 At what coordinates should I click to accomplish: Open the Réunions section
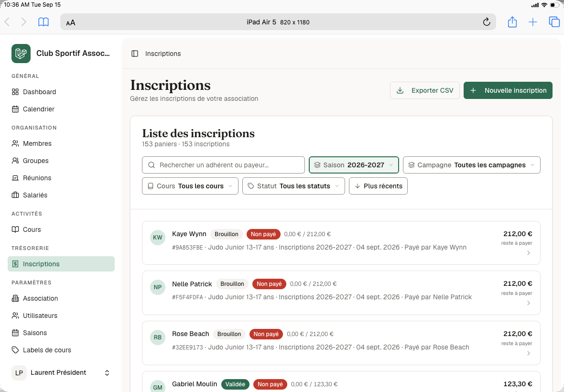[x=61, y=178]
